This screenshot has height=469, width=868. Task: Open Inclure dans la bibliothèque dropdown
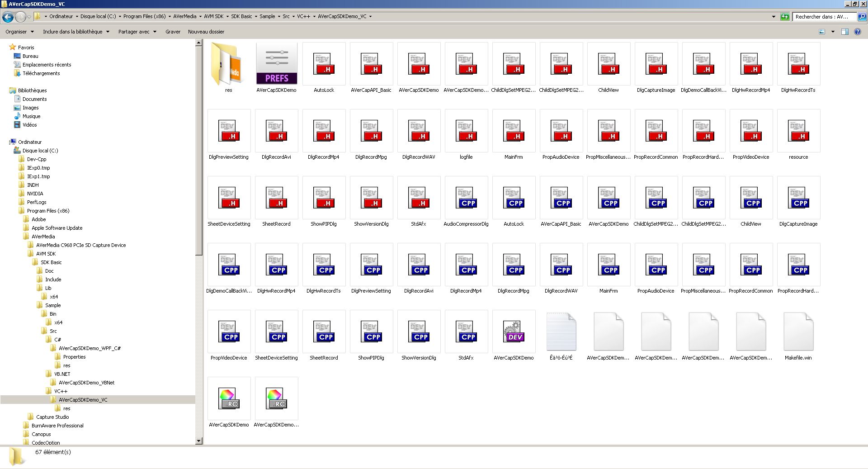point(76,32)
